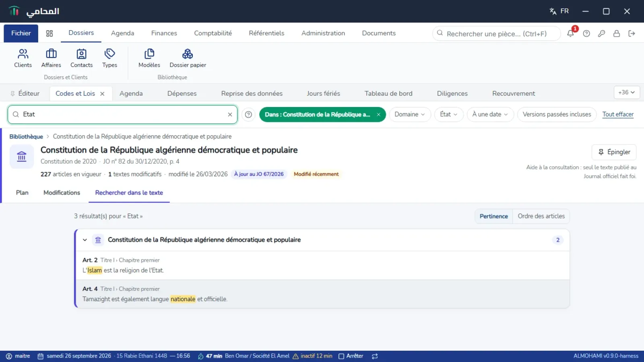644x362 pixels.
Task: Open the Modèles library
Action: [149, 58]
